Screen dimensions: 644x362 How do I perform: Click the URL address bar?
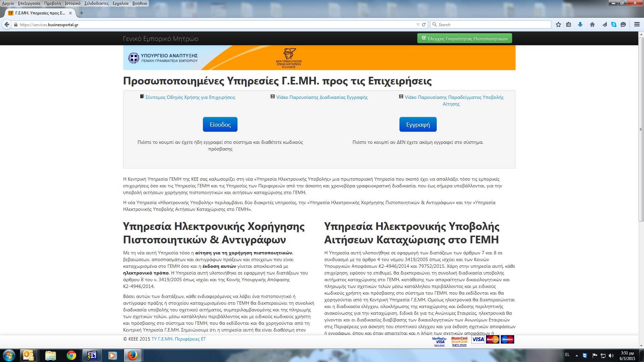pyautogui.click(x=215, y=24)
